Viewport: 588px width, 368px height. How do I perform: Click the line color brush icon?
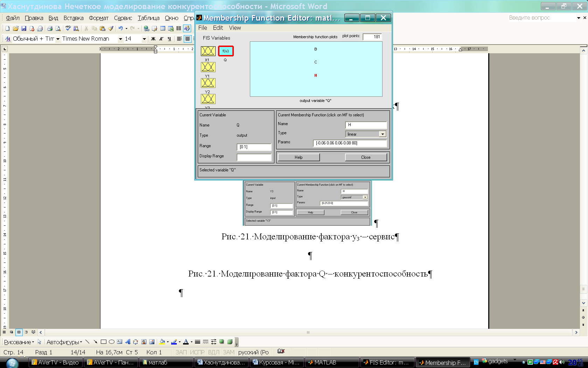pos(174,342)
